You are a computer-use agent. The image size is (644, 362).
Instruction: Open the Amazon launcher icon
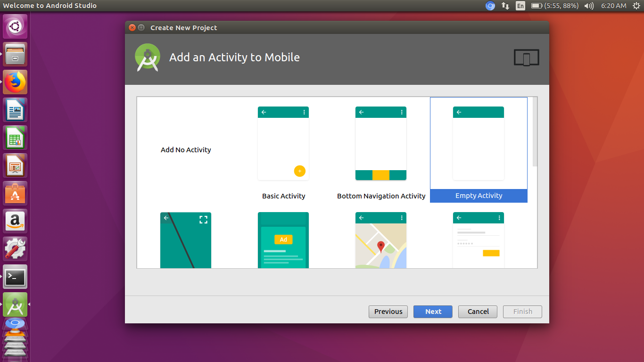[15, 221]
